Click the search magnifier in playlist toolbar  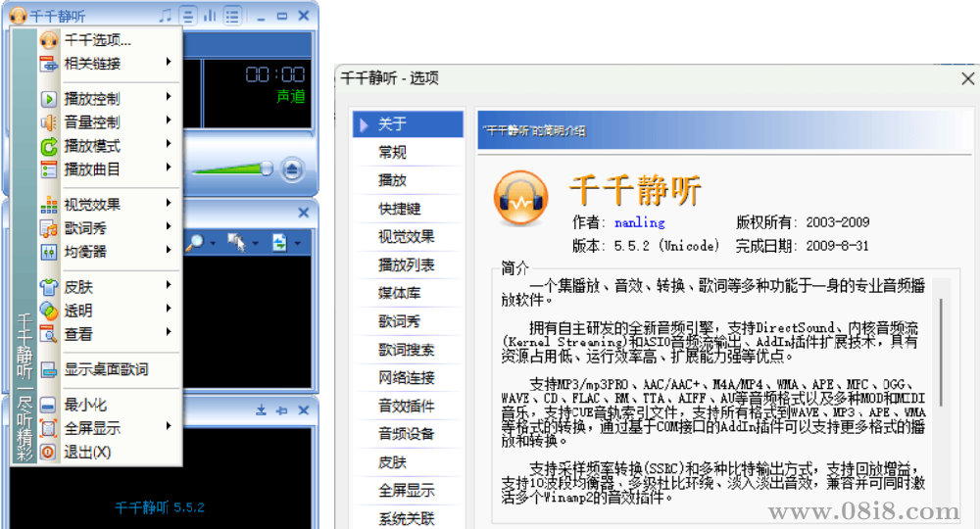click(x=195, y=242)
